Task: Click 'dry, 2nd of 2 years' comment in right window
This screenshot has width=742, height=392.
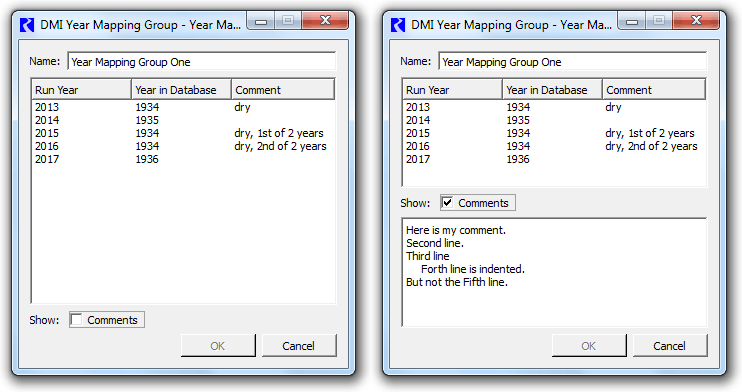Action: 651,146
